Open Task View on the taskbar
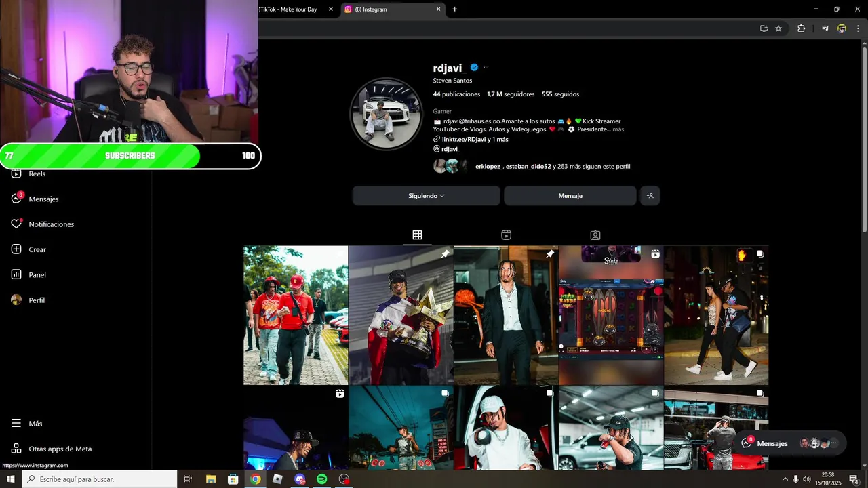This screenshot has width=868, height=488. (188, 479)
